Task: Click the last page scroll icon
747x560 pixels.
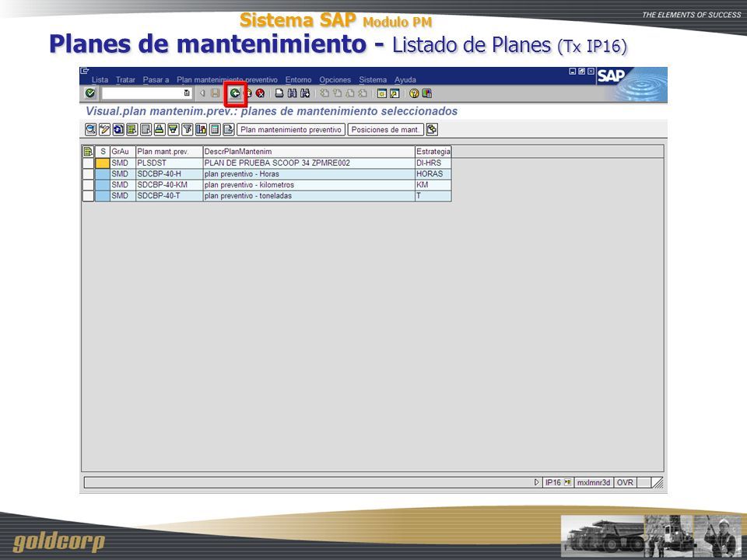Action: [x=363, y=93]
